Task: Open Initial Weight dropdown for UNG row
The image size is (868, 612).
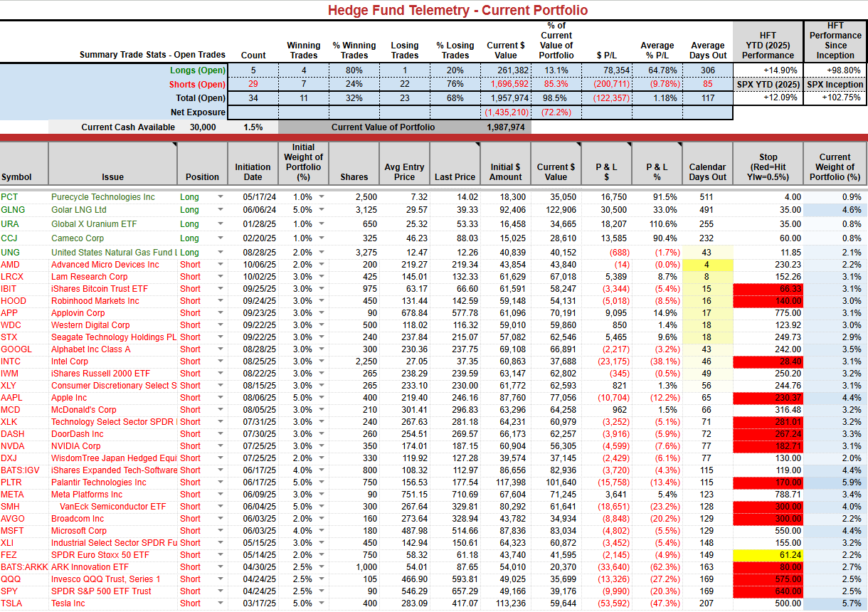Action: pyautogui.click(x=322, y=253)
